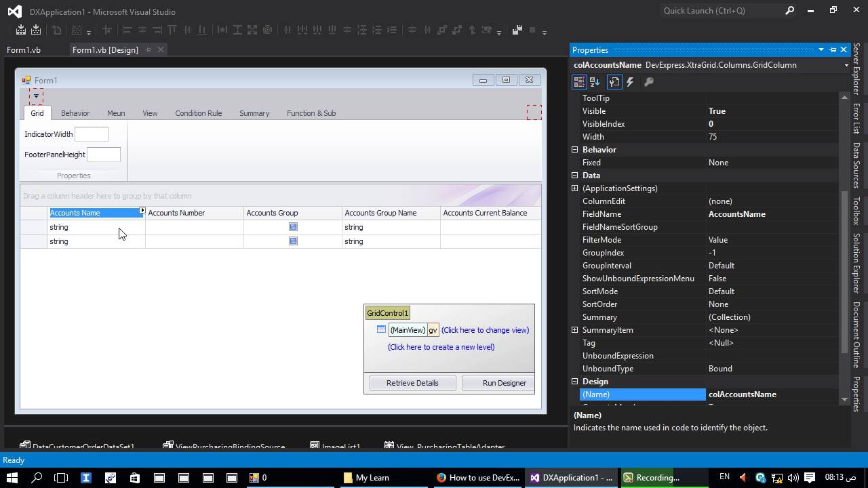Viewport: 868px width, 488px height.
Task: Click Make Same Height toolbar icon
Action: (237, 30)
